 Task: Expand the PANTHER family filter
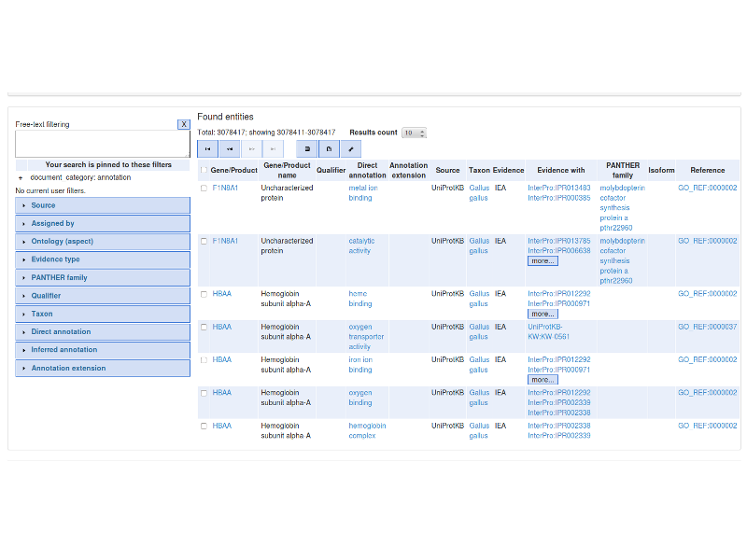tap(103, 277)
